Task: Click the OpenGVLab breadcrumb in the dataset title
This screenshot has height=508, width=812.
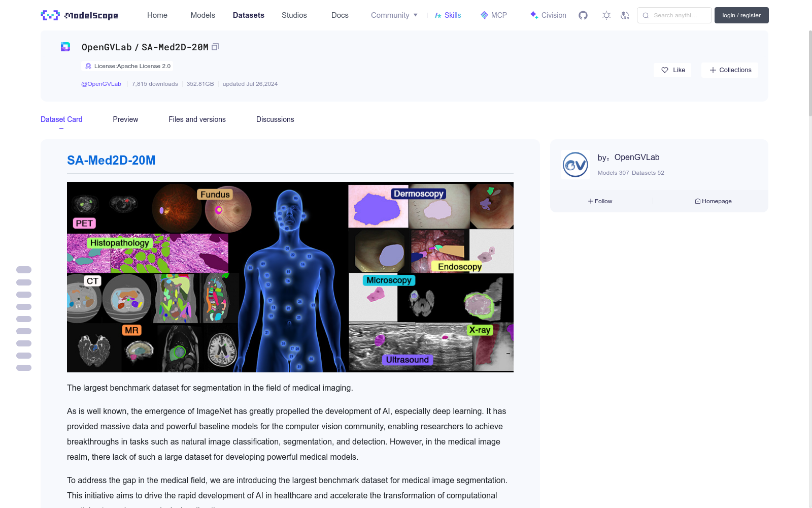Action: (x=107, y=47)
